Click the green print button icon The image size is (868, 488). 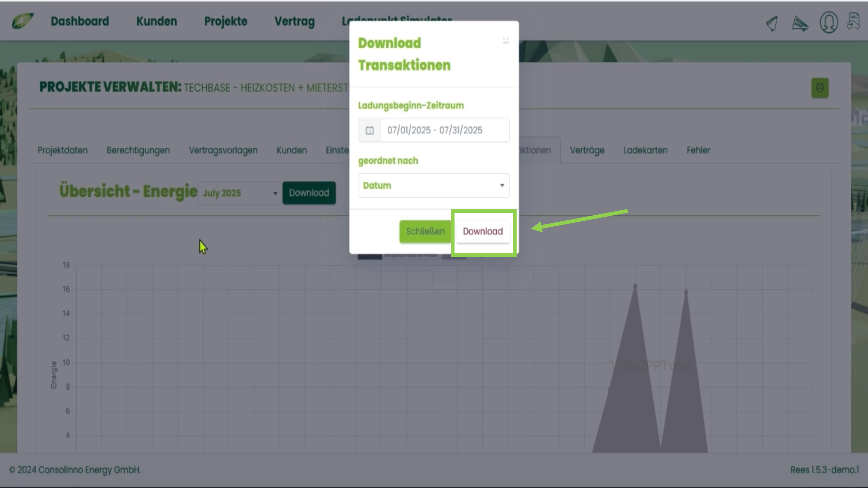(x=820, y=88)
